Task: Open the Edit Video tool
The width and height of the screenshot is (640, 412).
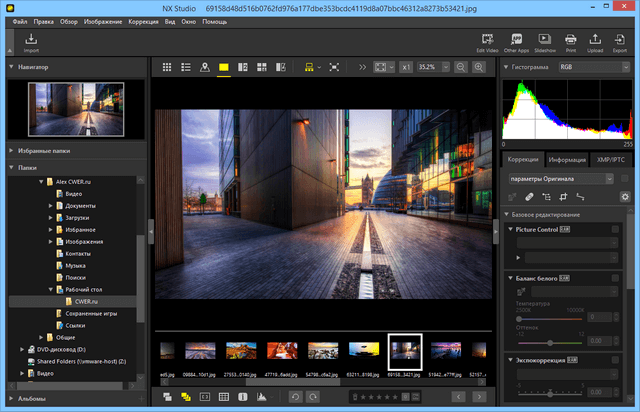Action: point(487,41)
